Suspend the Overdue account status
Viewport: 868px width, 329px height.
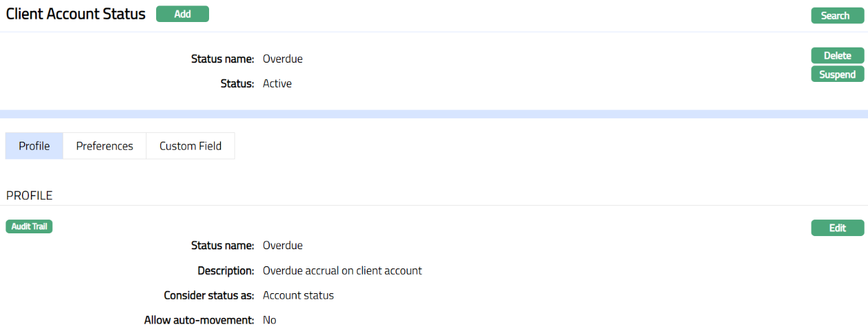click(837, 74)
